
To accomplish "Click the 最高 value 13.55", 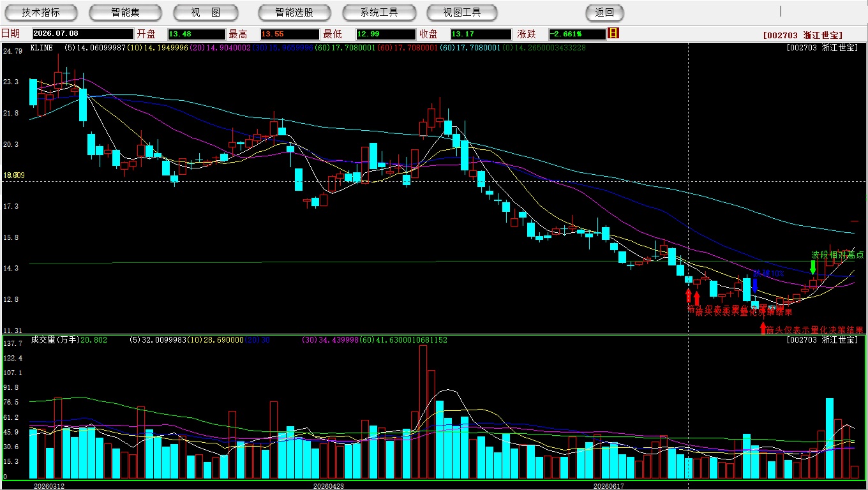I will coord(289,34).
